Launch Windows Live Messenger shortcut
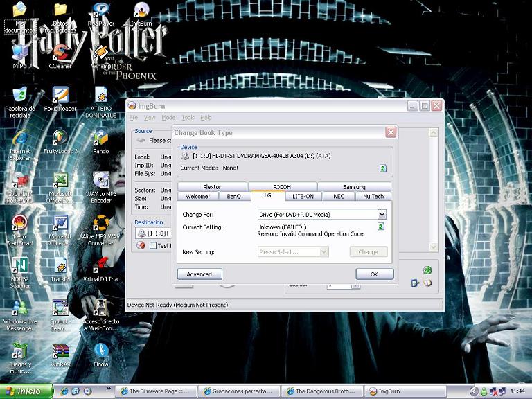532x399 pixels. coord(19,316)
